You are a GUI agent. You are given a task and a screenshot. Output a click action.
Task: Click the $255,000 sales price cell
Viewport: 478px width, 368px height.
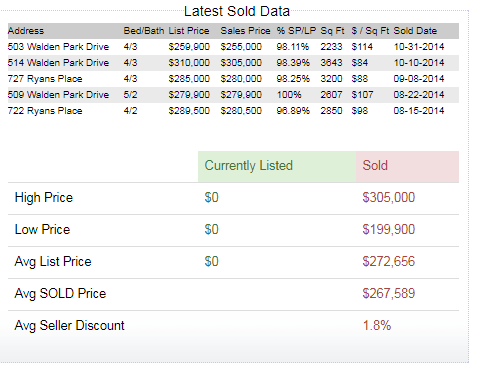pyautogui.click(x=241, y=47)
